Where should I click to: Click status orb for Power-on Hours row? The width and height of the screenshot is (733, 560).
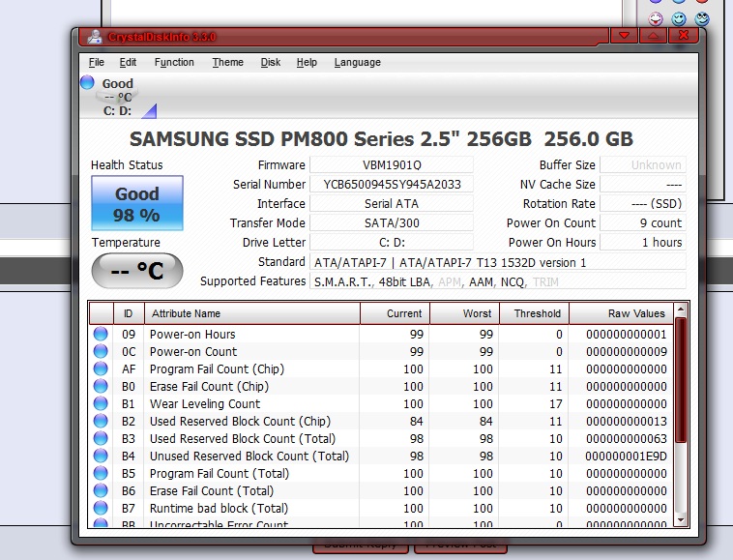101,334
